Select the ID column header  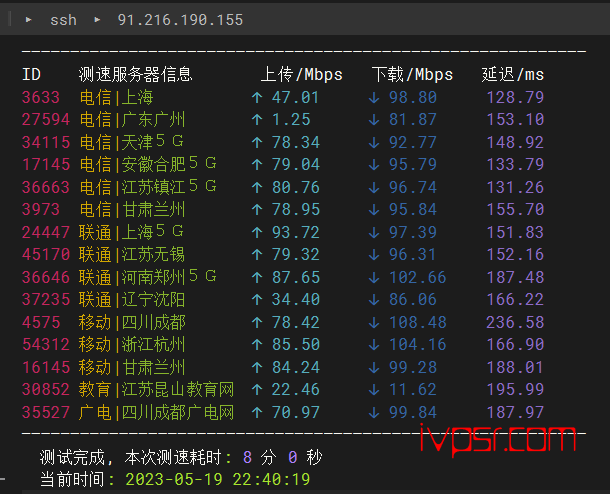31,74
